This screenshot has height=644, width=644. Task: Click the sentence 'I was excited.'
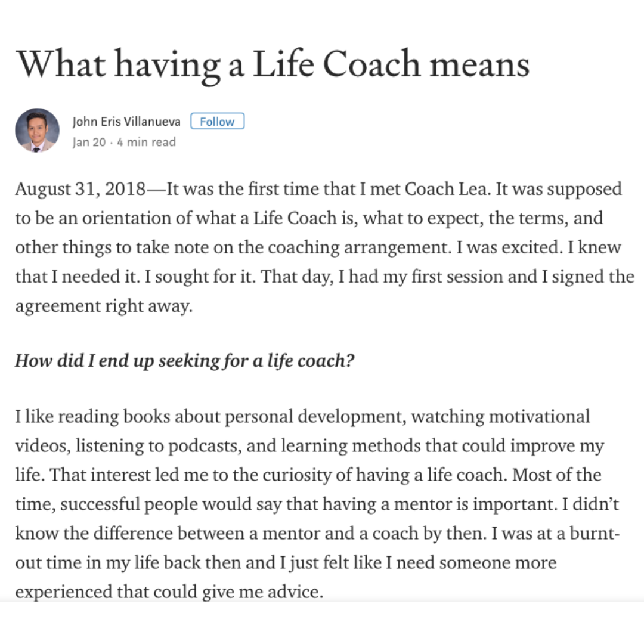click(x=509, y=247)
